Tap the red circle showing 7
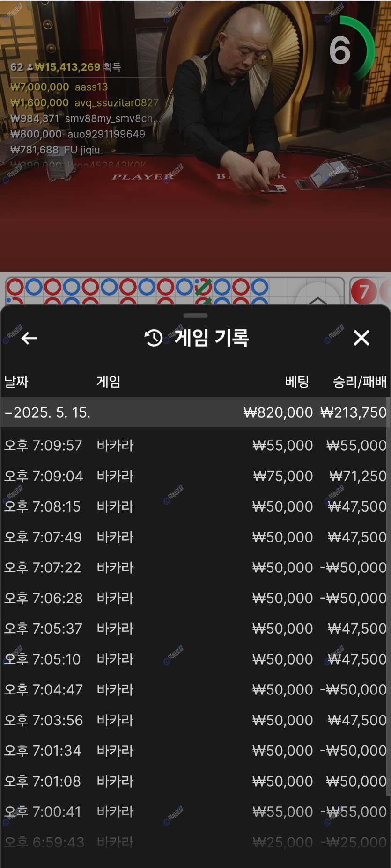Image resolution: width=391 pixels, height=868 pixels. [x=363, y=292]
